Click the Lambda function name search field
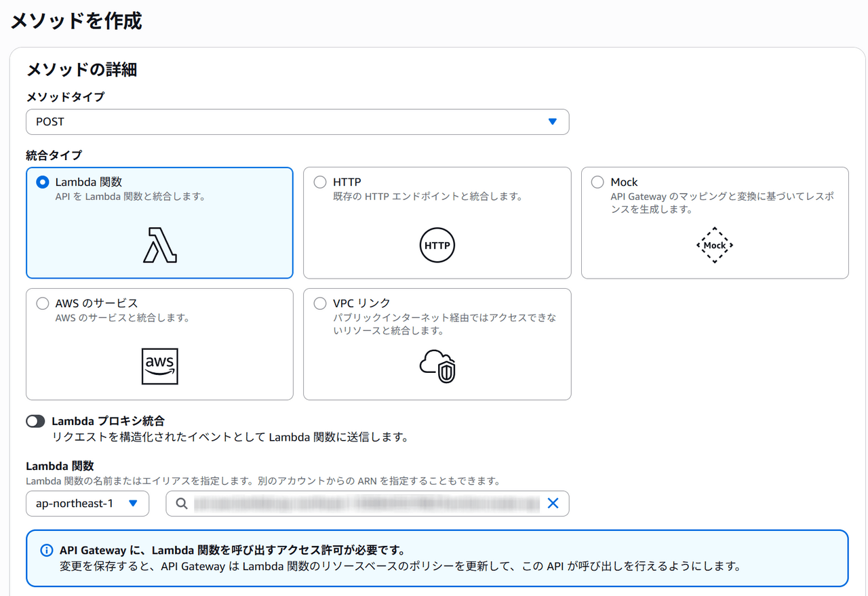 [x=368, y=503]
